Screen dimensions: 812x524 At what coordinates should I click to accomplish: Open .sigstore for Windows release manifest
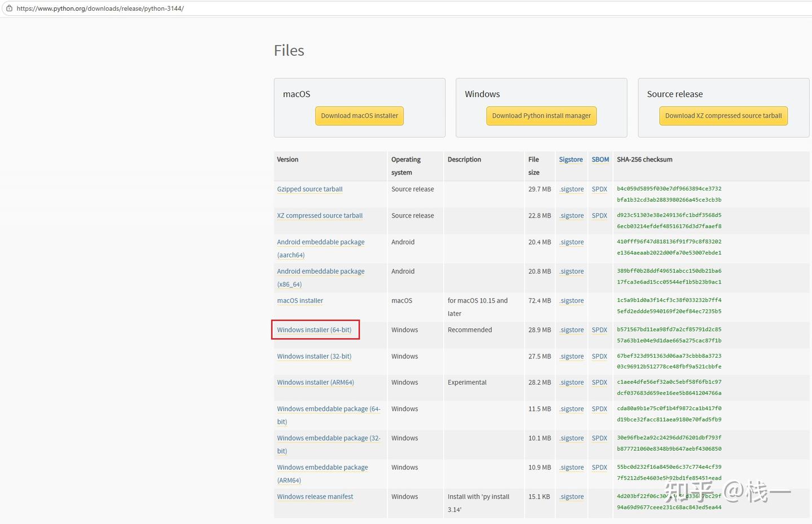pyautogui.click(x=572, y=497)
